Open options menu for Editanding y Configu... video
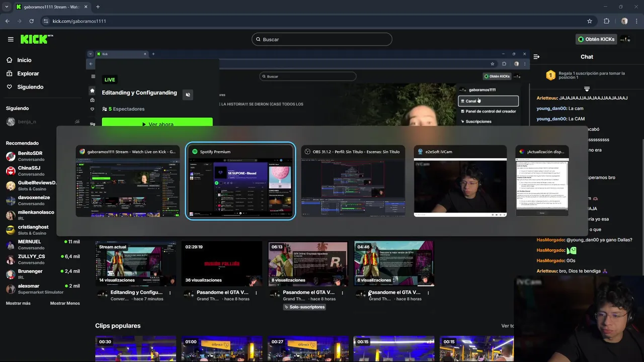The image size is (644, 362). coord(170,293)
